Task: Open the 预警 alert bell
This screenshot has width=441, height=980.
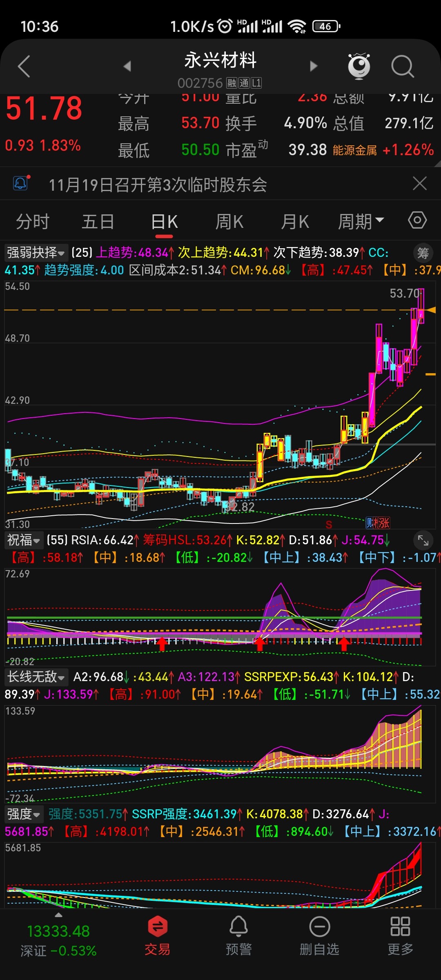Action: click(238, 935)
